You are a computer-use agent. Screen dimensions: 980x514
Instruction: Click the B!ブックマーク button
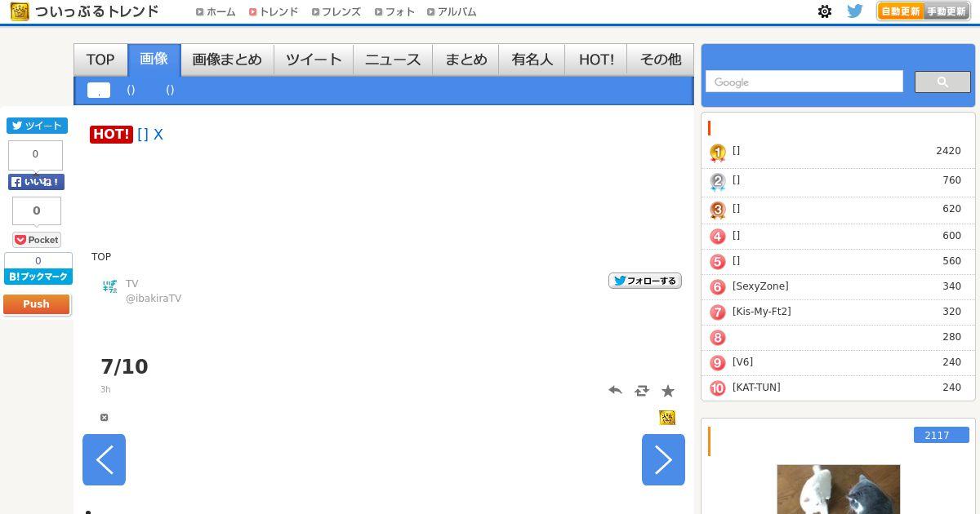(x=38, y=277)
